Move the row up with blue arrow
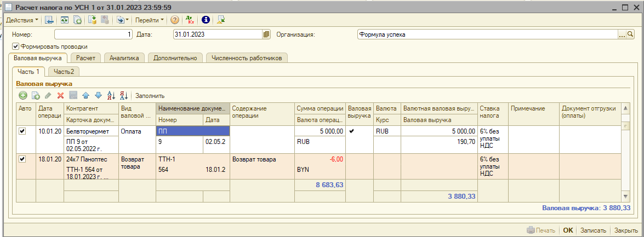The image size is (644, 237). click(86, 95)
